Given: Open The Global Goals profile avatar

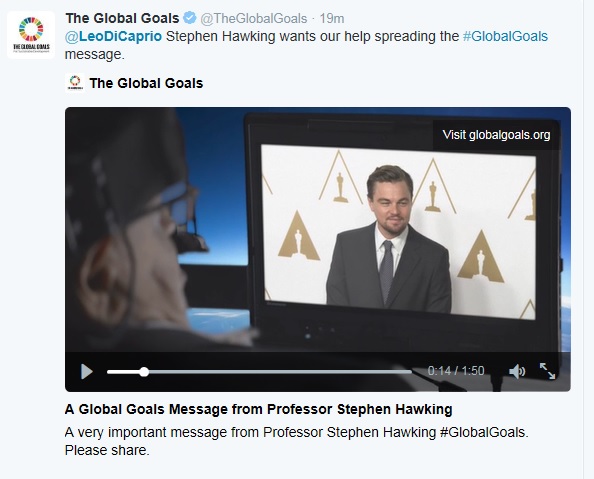Looking at the screenshot, I should point(31,35).
